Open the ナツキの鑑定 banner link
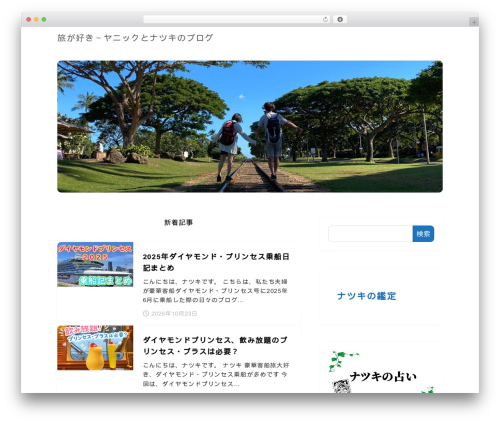 click(x=366, y=296)
